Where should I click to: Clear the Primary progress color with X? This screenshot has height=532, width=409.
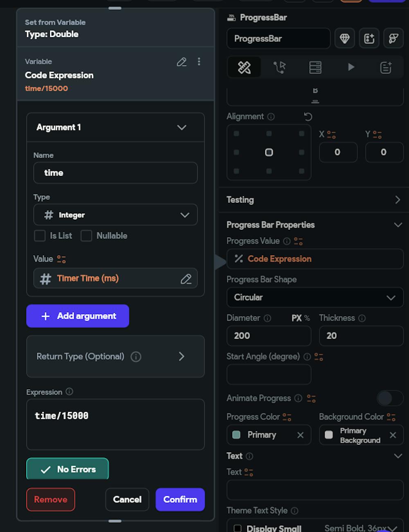click(301, 435)
